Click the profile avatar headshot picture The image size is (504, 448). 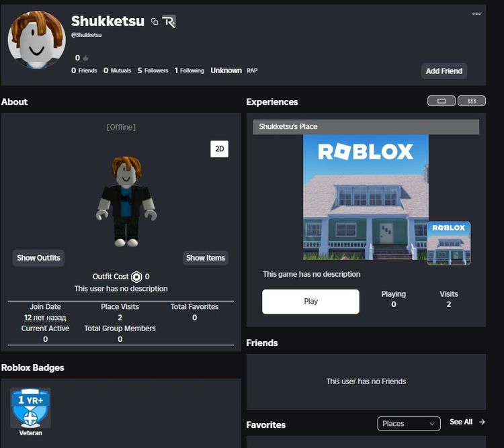pos(36,40)
